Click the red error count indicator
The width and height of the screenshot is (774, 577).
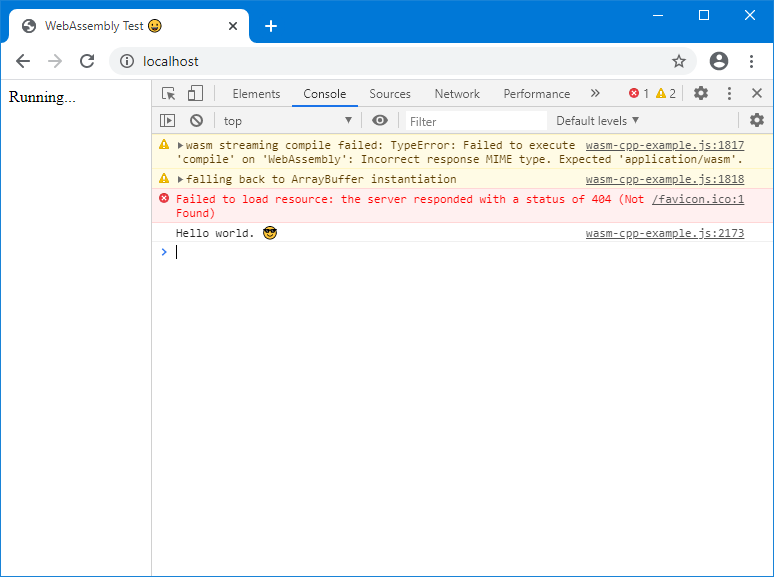point(639,93)
